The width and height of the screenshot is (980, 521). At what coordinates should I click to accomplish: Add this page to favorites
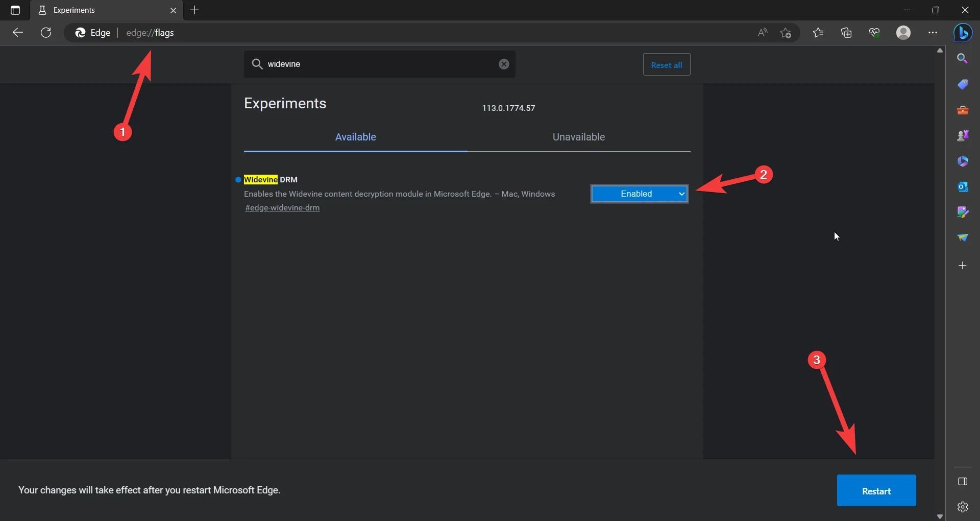pos(786,33)
